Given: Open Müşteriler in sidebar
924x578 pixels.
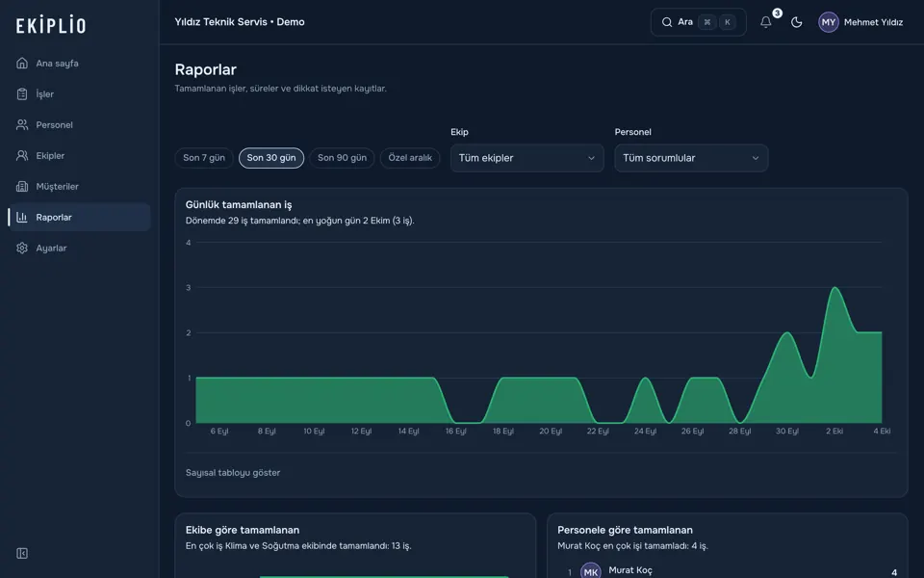Looking at the screenshot, I should (79, 186).
